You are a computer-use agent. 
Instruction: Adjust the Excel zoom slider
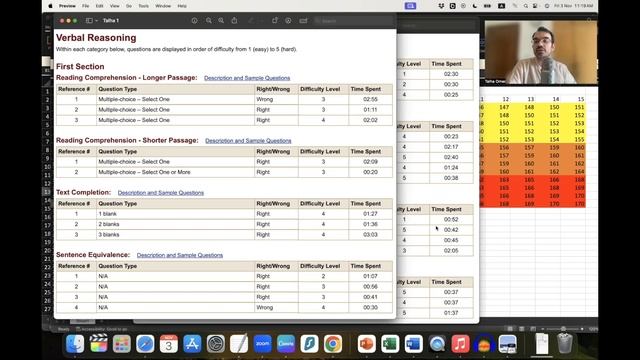[563, 329]
